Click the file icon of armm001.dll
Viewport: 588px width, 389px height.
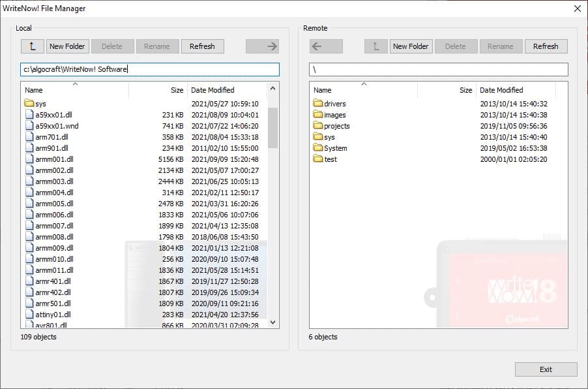[29, 159]
